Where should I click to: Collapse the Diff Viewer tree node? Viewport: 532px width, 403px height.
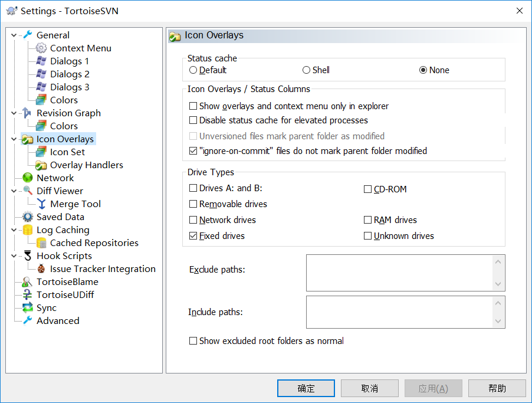tap(14, 191)
